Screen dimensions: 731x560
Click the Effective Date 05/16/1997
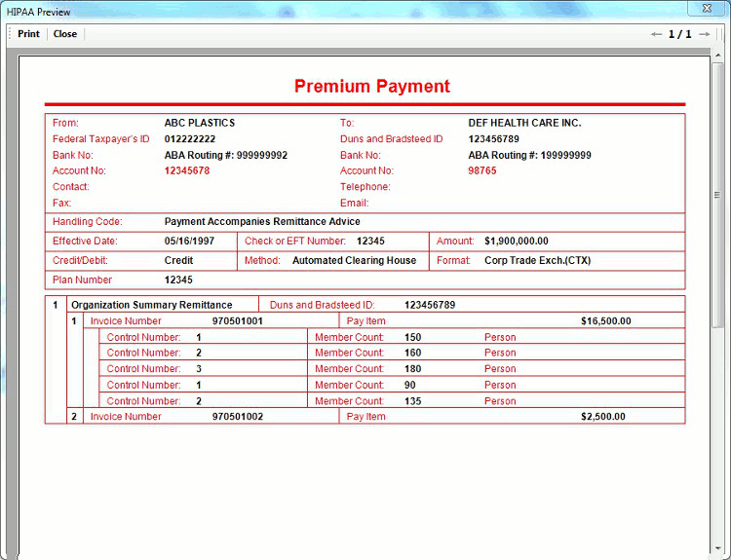click(x=189, y=241)
